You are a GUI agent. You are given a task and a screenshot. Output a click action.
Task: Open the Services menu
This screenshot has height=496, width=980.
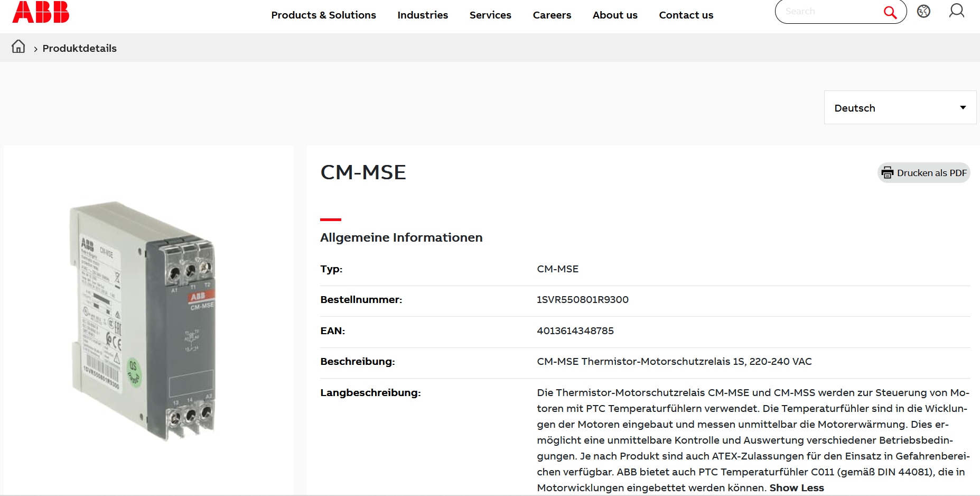(490, 15)
